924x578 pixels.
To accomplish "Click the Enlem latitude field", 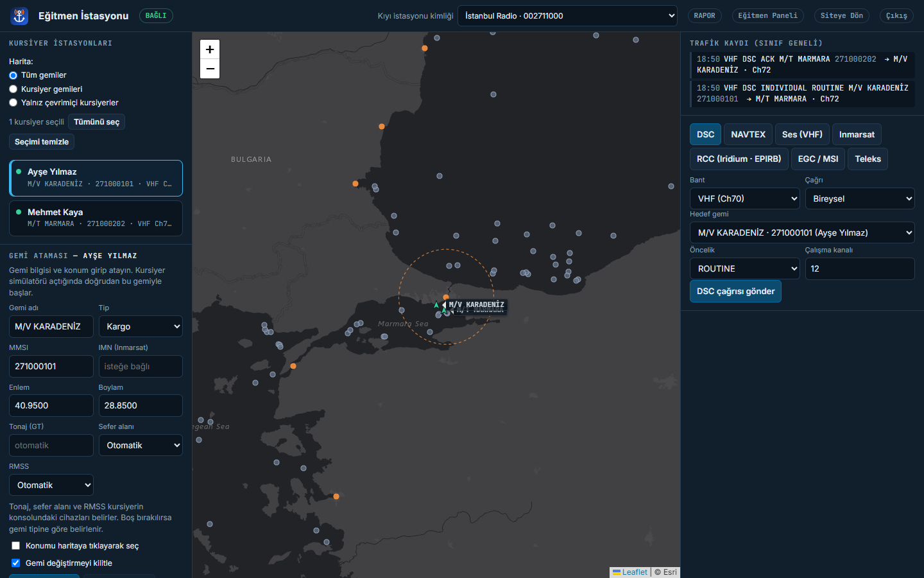I will click(51, 405).
